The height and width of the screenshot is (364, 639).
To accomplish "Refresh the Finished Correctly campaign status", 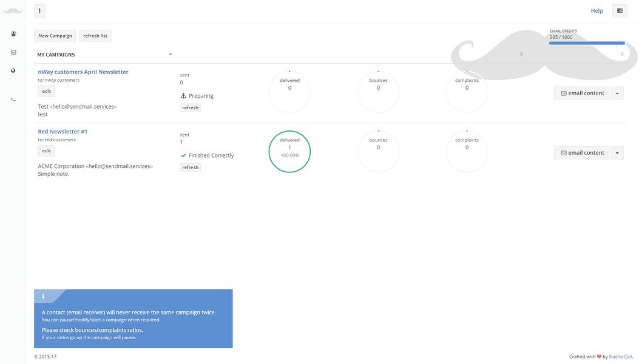I will click(x=191, y=167).
